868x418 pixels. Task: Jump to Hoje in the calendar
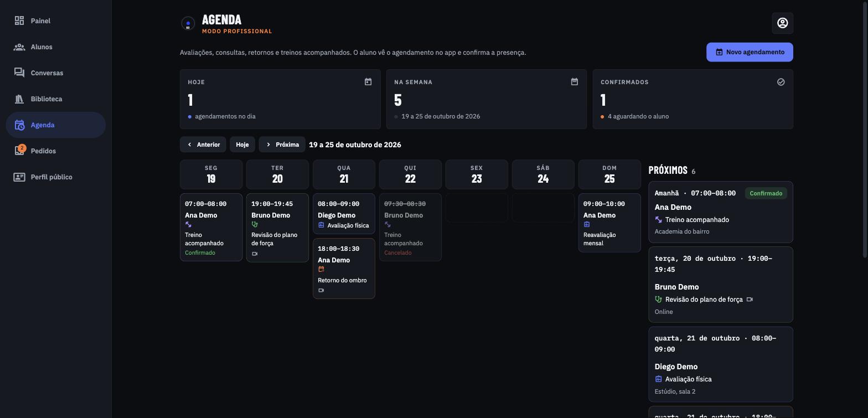click(242, 145)
